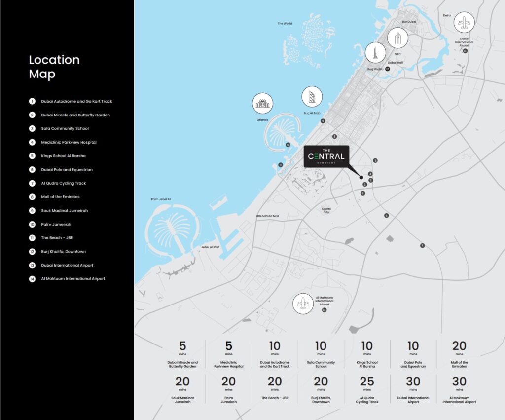The width and height of the screenshot is (505, 420).
Task: Click the 5 mins Mediclinic Parkview Hospital tile
Action: [229, 354]
